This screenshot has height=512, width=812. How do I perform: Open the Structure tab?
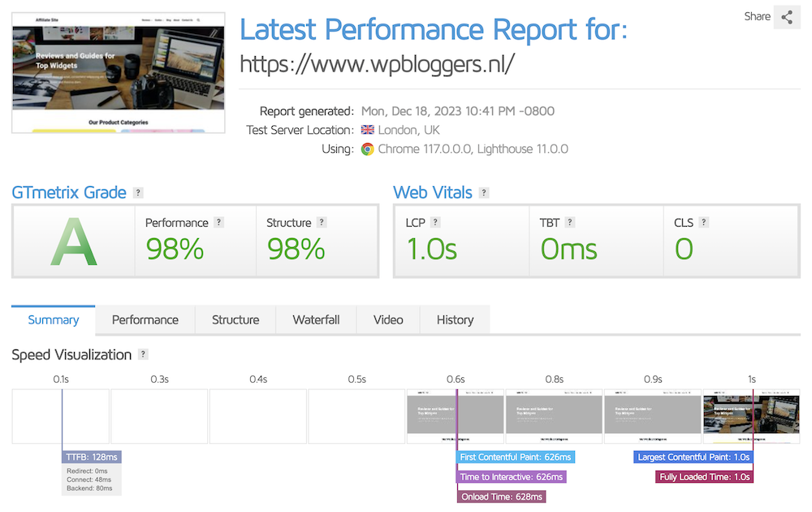[235, 320]
